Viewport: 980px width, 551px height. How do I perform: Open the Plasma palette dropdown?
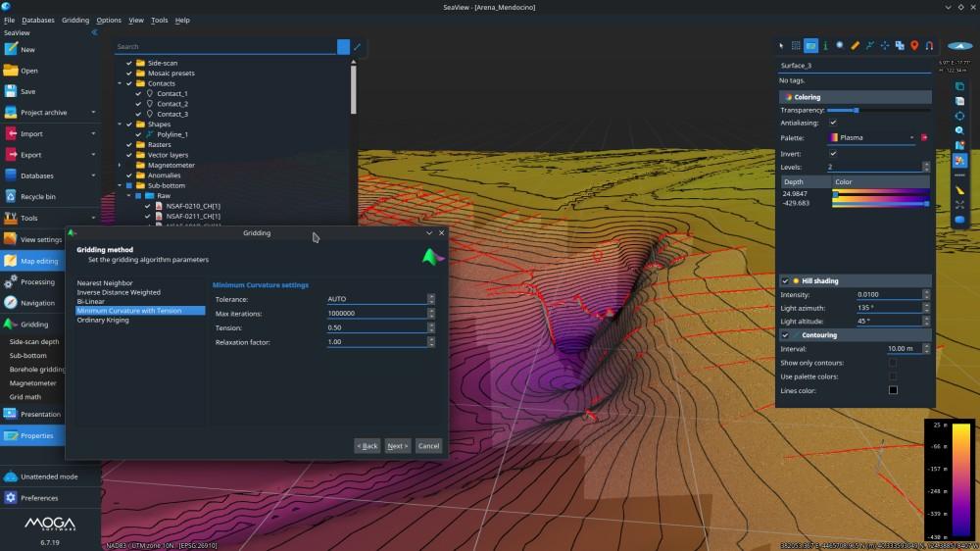872,137
